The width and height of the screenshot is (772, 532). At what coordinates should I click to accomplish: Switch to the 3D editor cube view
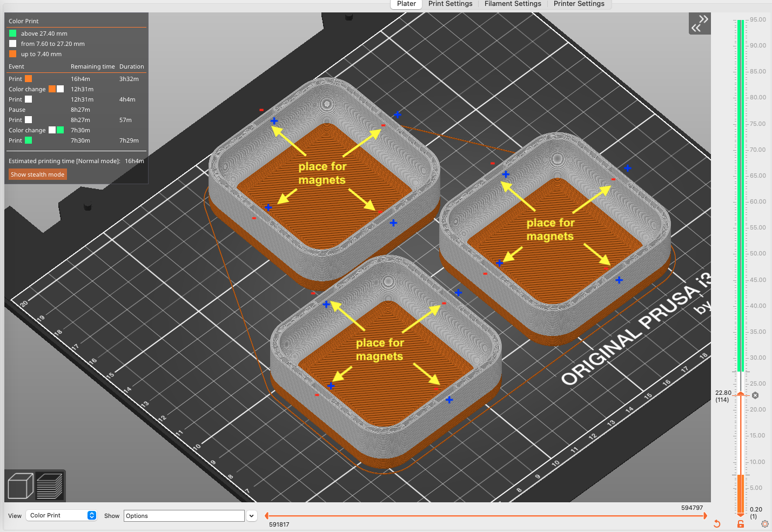(21, 485)
